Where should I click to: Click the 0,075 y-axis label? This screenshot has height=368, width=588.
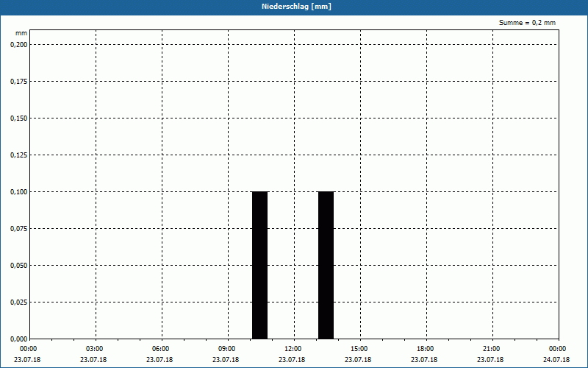pos(19,229)
